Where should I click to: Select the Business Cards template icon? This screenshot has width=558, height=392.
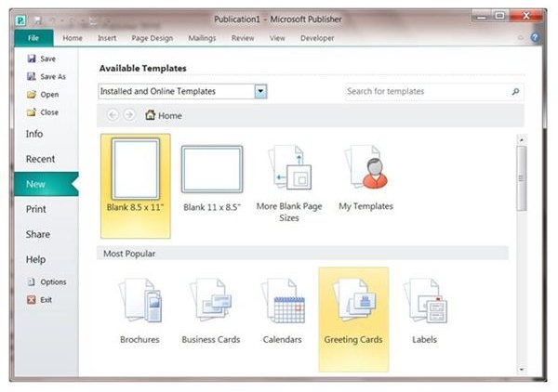pos(211,300)
